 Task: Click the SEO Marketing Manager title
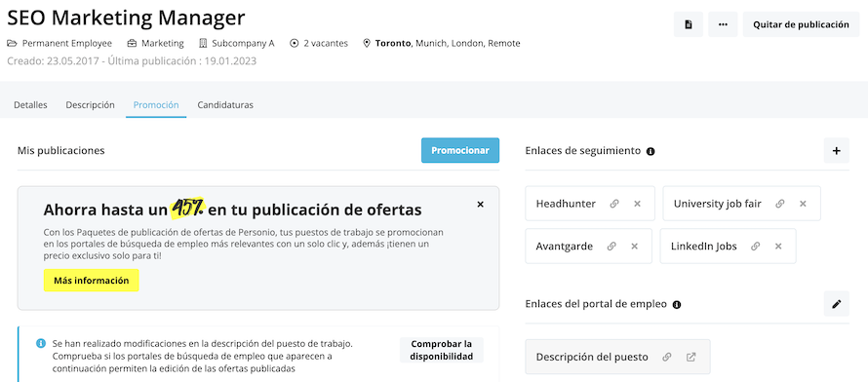pos(126,19)
